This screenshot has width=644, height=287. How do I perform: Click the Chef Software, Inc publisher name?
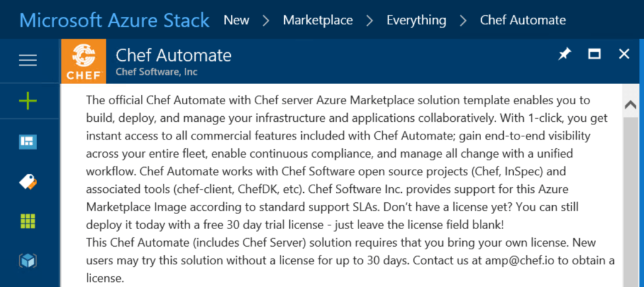click(157, 72)
